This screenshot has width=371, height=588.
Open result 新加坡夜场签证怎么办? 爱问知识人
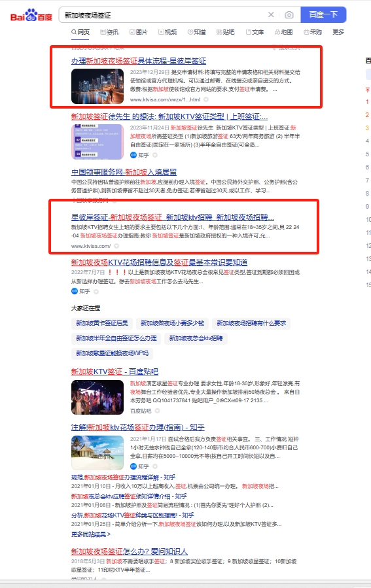(129, 551)
